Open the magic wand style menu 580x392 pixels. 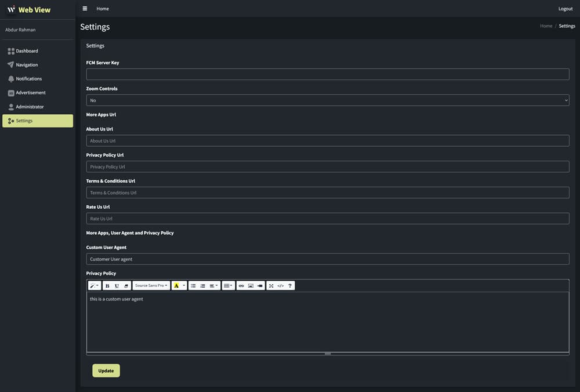click(95, 285)
